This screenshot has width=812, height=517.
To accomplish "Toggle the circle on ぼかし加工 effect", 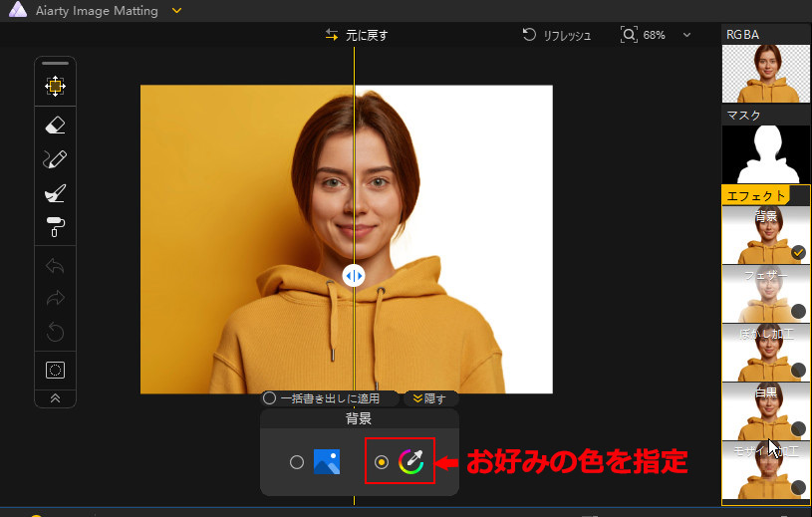I will click(x=798, y=370).
